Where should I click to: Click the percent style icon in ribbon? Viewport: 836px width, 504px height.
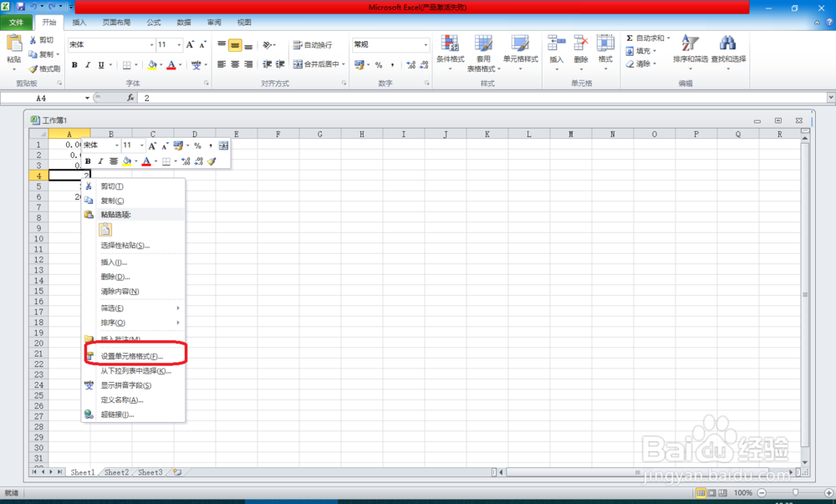click(x=379, y=65)
